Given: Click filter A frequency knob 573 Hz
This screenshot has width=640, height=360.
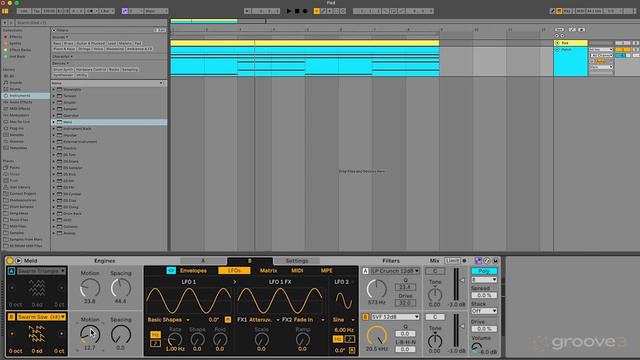Looking at the screenshot, I should coord(376,289).
